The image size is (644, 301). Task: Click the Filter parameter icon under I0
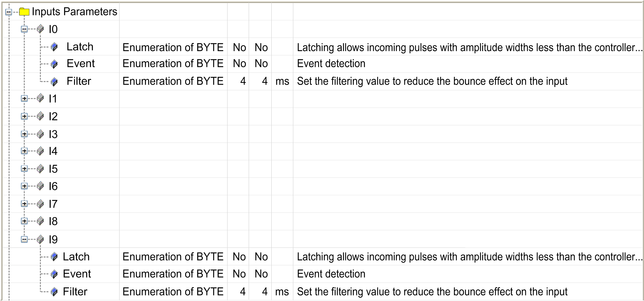pyautogui.click(x=54, y=81)
